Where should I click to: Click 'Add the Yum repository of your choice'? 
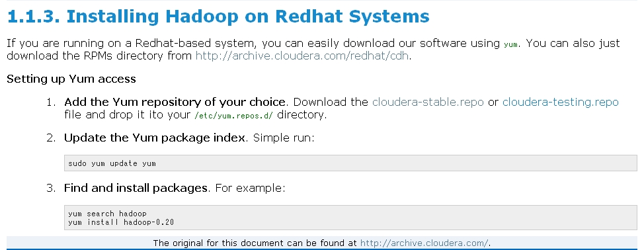tap(175, 102)
